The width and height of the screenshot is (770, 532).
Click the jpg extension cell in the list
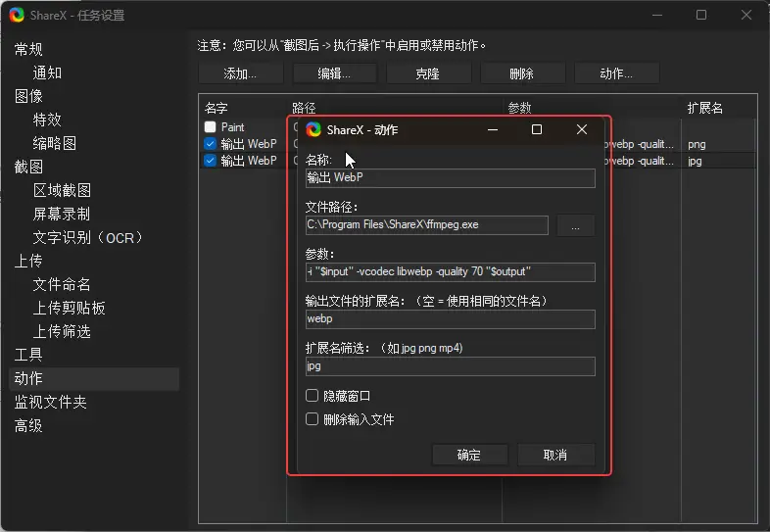(x=695, y=161)
